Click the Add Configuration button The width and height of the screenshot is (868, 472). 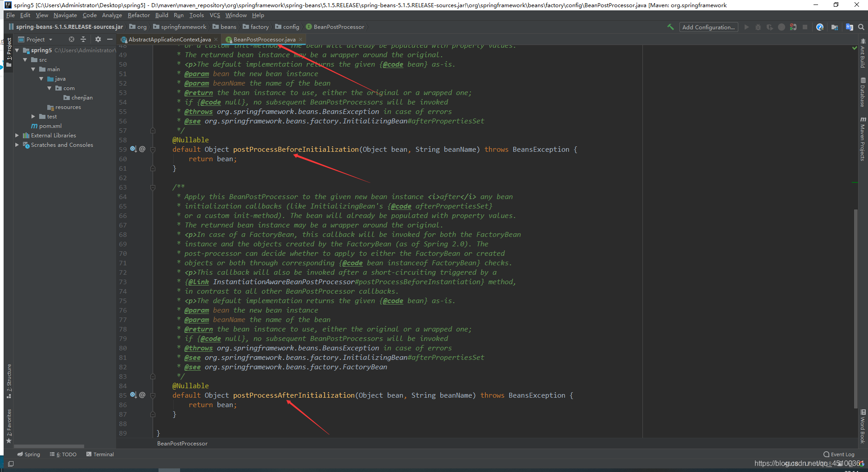tap(708, 27)
